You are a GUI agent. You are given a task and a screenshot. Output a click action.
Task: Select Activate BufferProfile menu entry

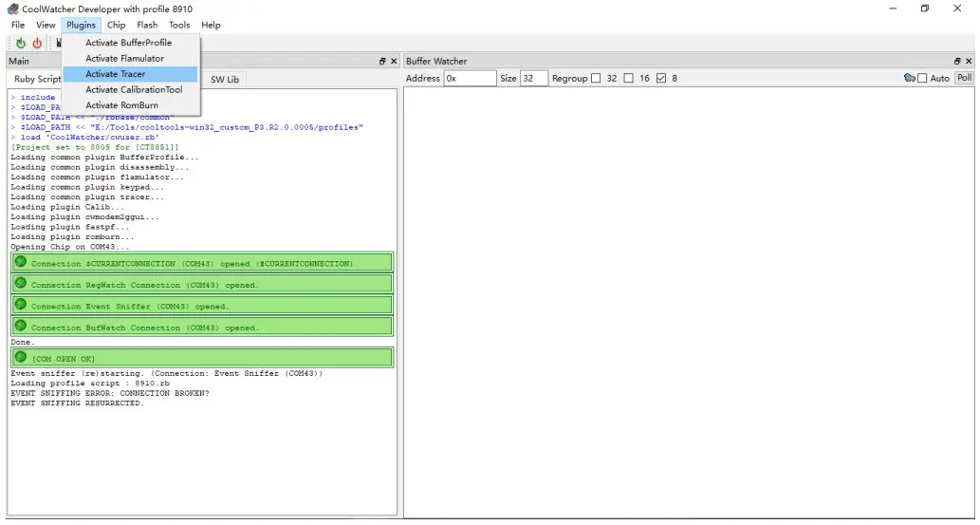(128, 43)
